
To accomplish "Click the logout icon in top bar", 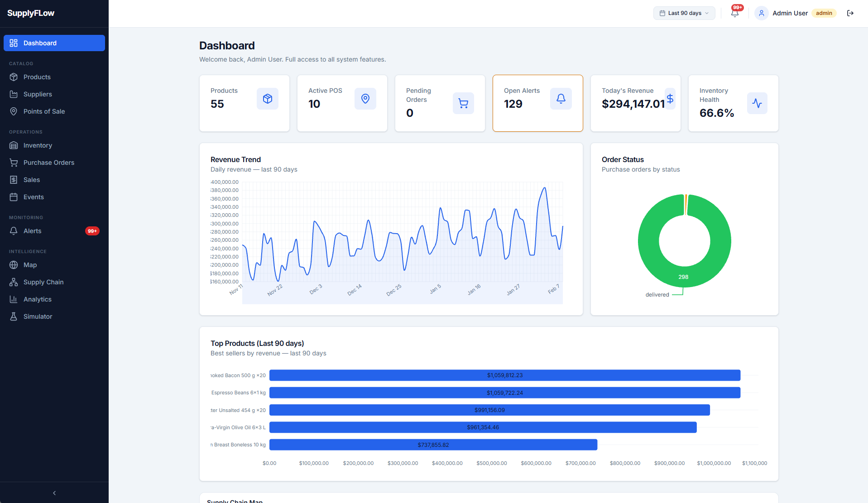I will 850,13.
